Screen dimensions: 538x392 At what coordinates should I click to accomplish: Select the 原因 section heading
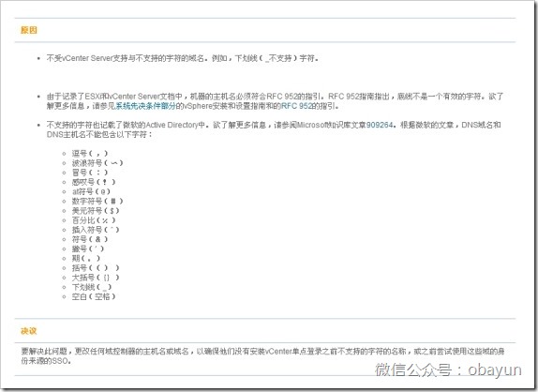click(29, 30)
